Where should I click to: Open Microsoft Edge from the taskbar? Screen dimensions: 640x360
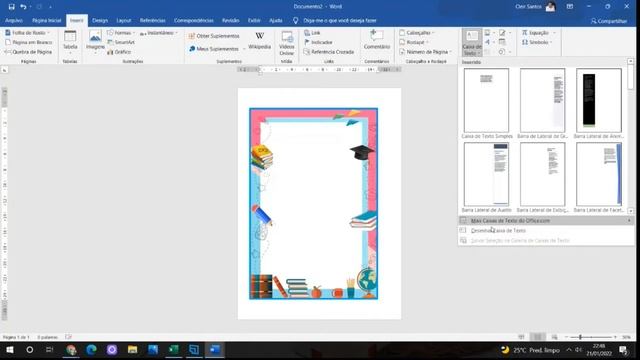tap(91, 350)
